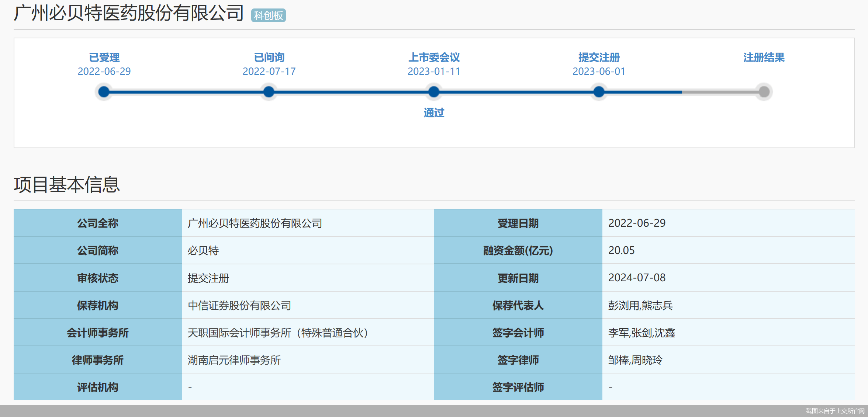Click the 提交注册 stage label
This screenshot has height=417, width=868.
point(599,58)
